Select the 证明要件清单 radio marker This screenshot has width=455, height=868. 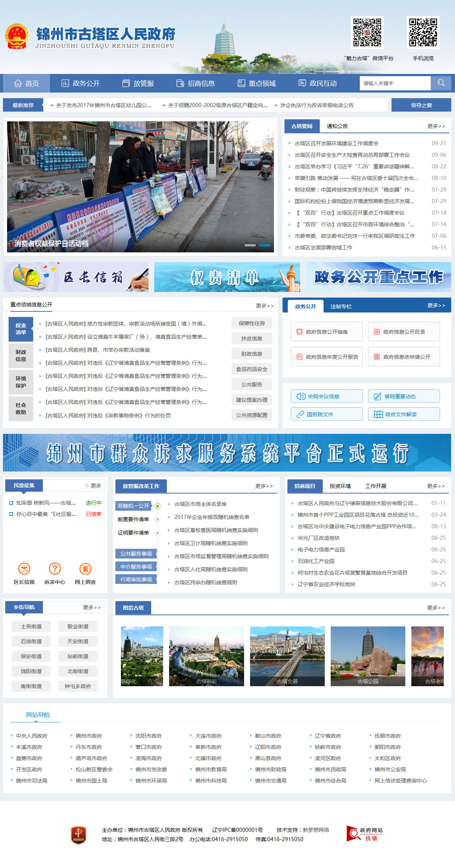(158, 533)
